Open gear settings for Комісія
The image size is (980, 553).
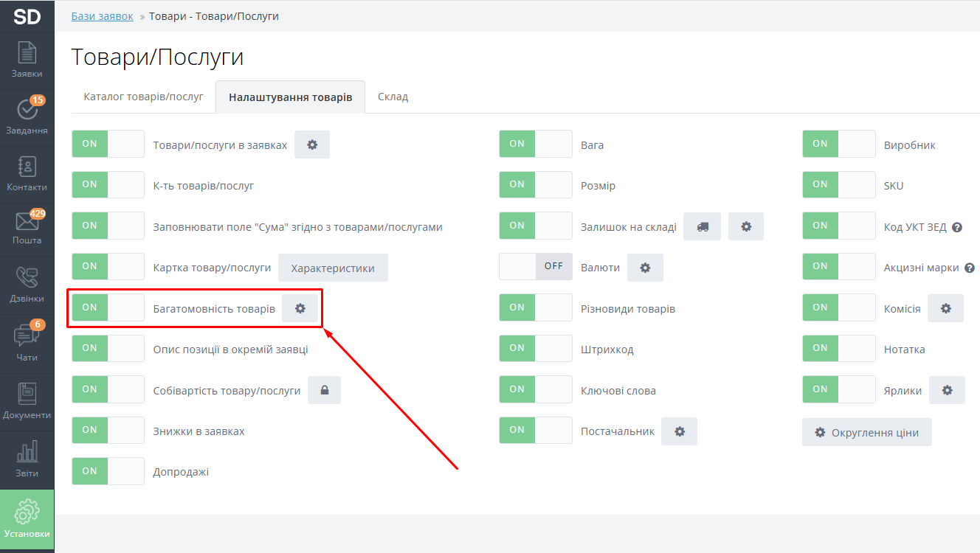pos(945,309)
